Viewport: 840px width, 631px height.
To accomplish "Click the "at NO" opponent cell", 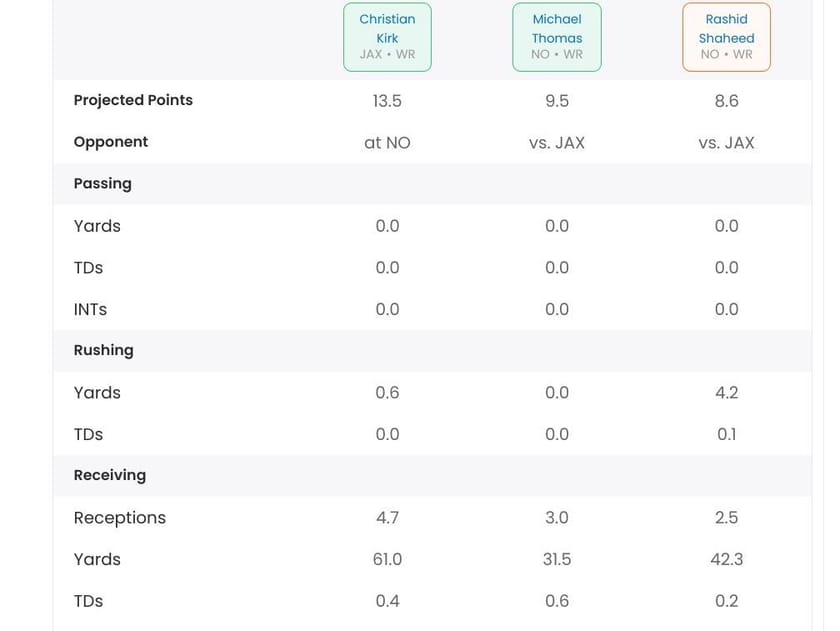I will (387, 143).
